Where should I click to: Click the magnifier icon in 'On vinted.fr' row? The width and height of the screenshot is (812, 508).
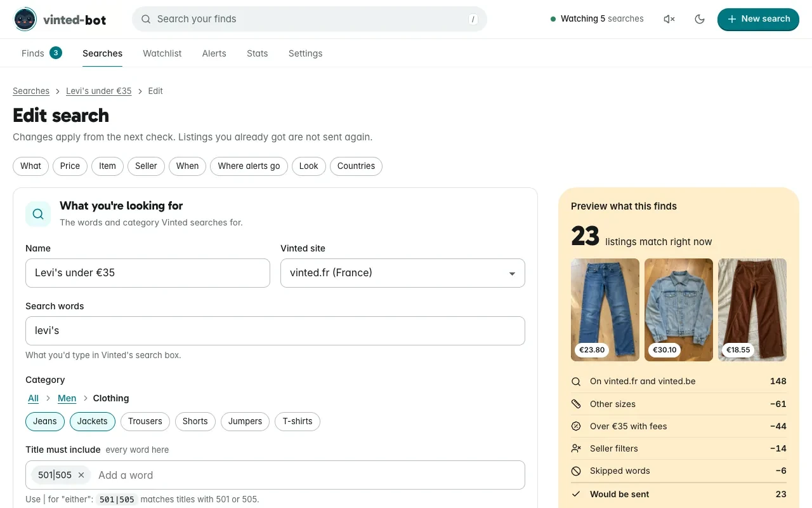tap(576, 382)
